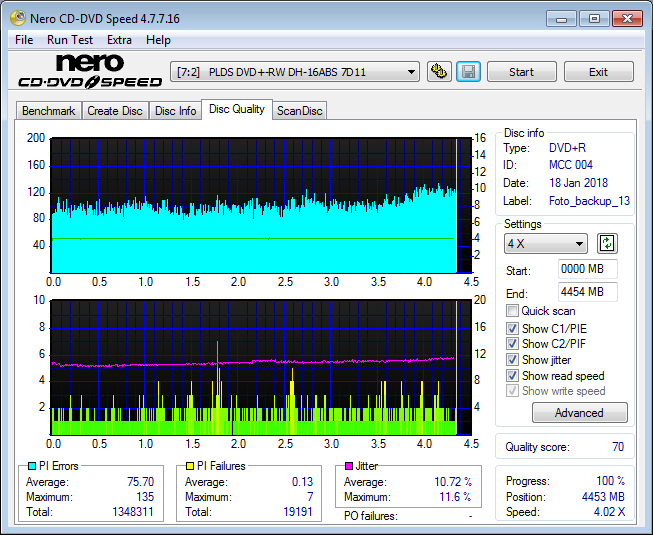
Task: Click the yellow PI Failures legend swatch
Action: click(x=190, y=466)
